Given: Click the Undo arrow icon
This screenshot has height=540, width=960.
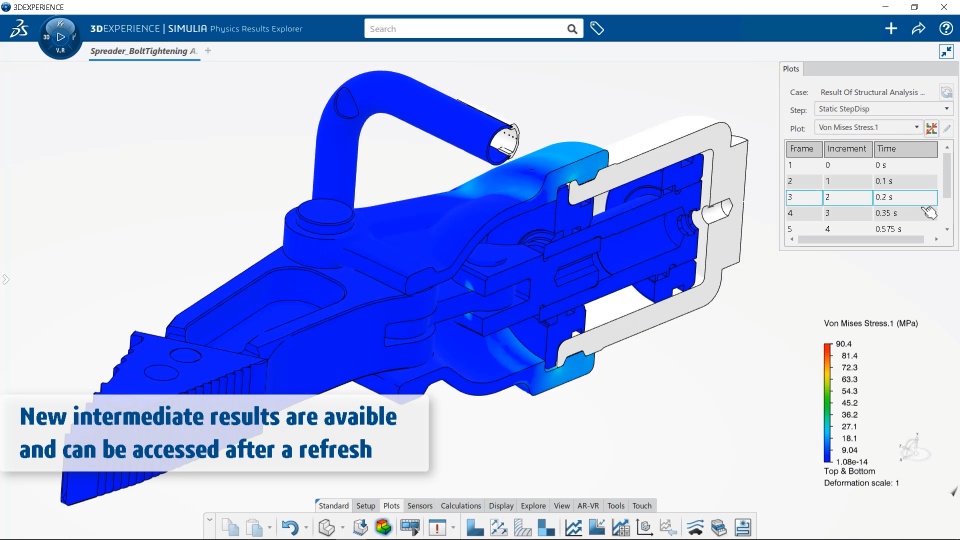Looking at the screenshot, I should pyautogui.click(x=290, y=527).
